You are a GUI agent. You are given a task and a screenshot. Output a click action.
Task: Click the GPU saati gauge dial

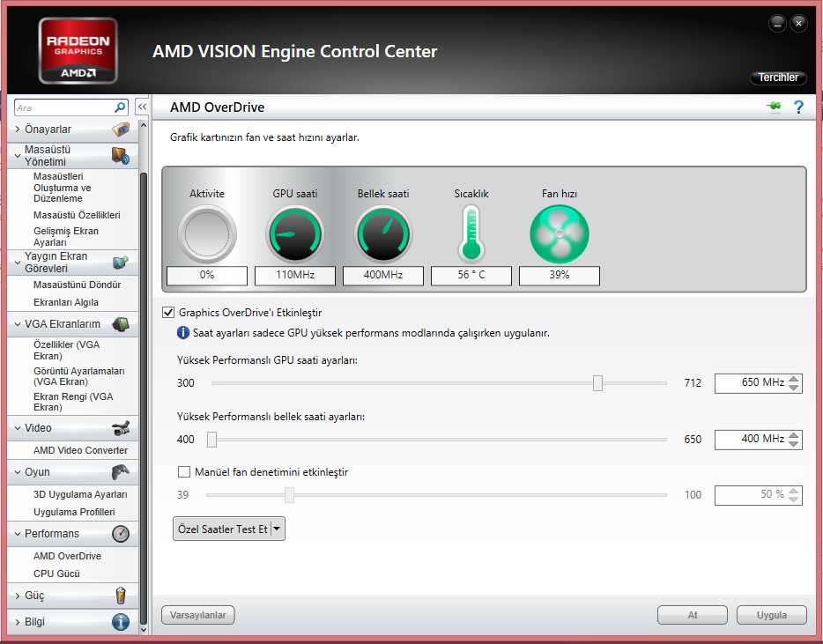pos(295,234)
